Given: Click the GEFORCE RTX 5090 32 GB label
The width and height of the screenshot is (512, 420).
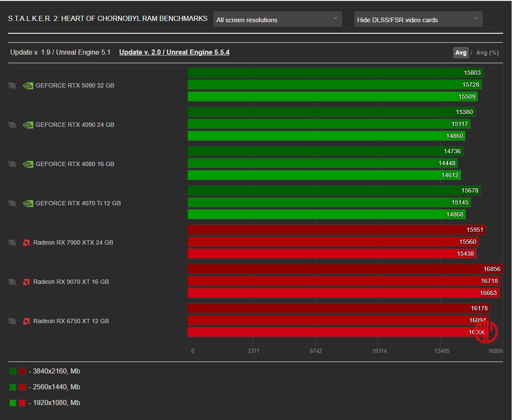Looking at the screenshot, I should 75,85.
